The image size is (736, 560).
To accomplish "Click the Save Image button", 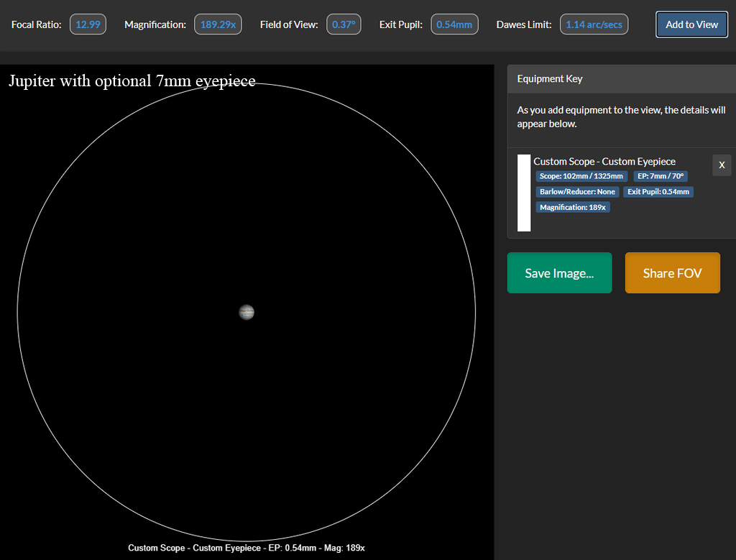I will [x=559, y=273].
